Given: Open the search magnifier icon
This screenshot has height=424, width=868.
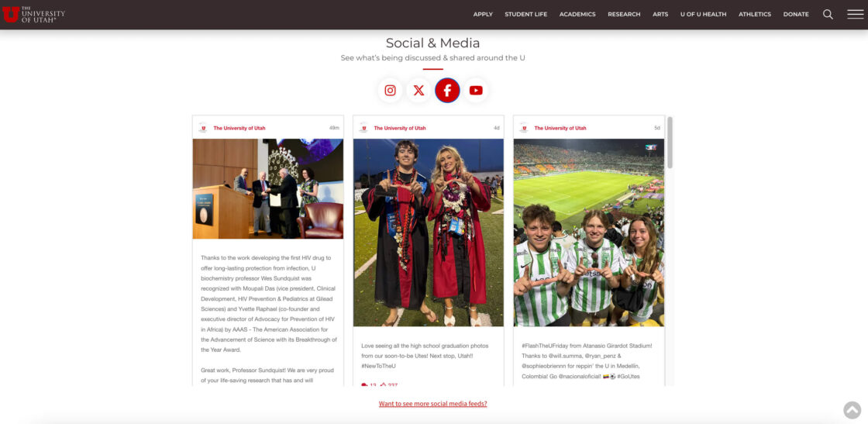Looking at the screenshot, I should (x=828, y=15).
